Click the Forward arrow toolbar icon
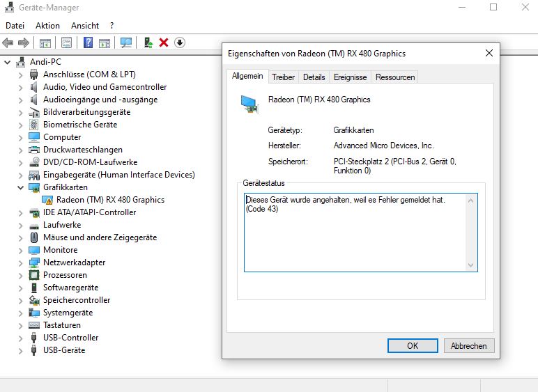The image size is (538, 392). (x=23, y=43)
